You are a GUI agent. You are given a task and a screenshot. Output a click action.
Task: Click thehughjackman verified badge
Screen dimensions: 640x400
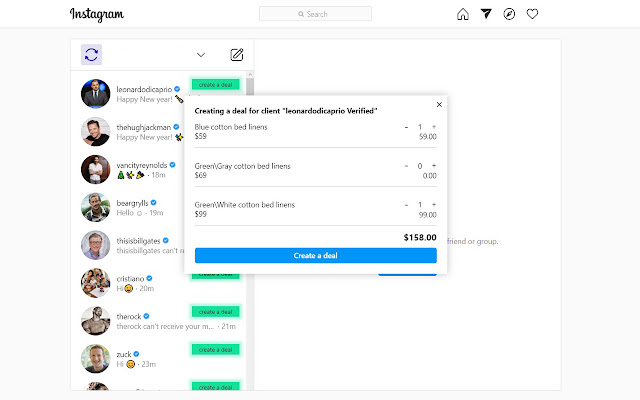(176, 127)
